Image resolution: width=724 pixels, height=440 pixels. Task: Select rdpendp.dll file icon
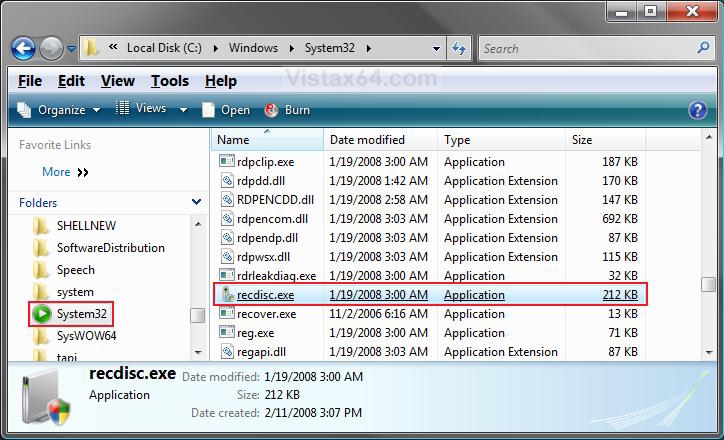click(x=226, y=237)
